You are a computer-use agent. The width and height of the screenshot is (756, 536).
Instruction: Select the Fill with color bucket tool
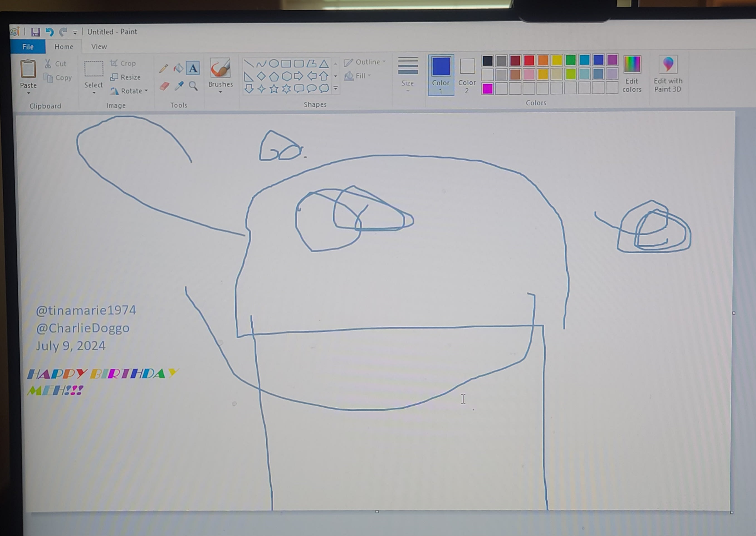(x=178, y=68)
